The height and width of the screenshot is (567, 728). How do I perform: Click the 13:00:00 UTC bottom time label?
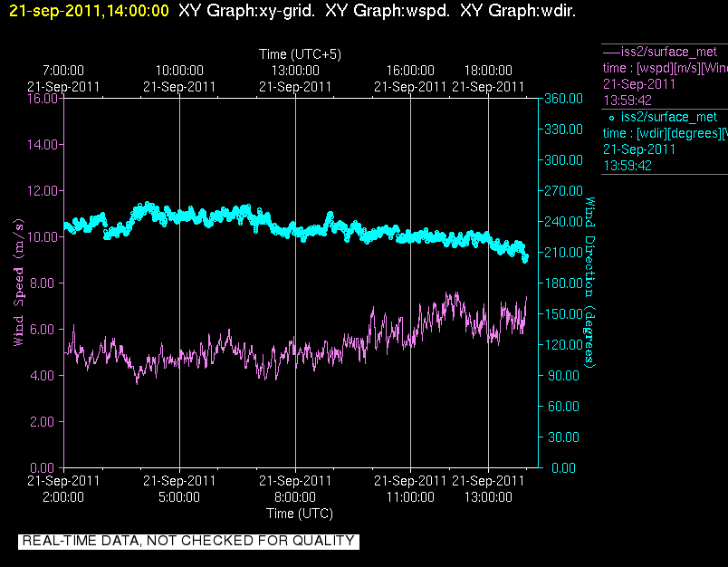pyautogui.click(x=488, y=497)
